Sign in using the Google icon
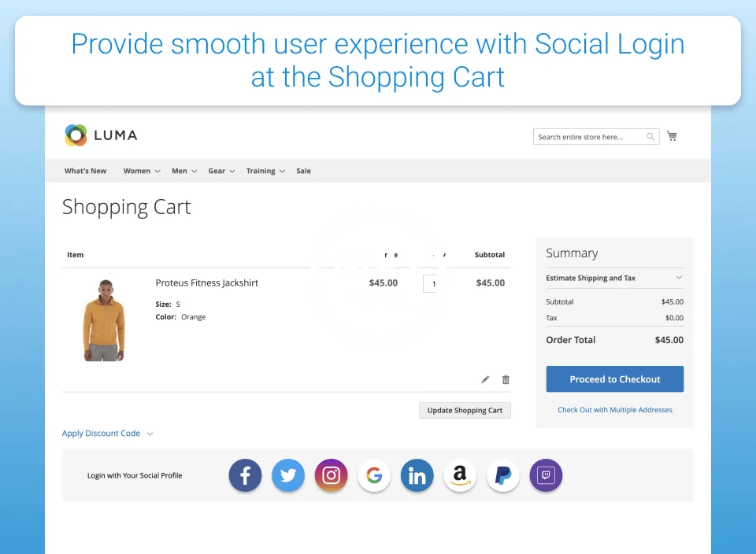 (374, 475)
